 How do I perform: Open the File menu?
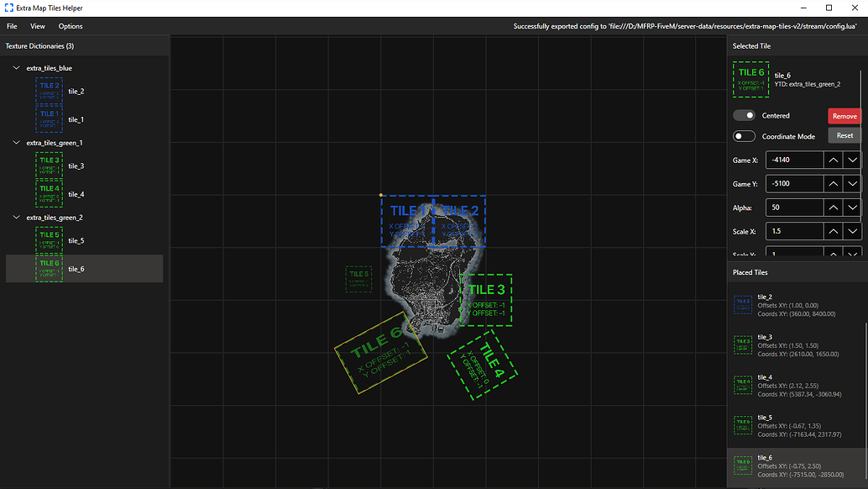pyautogui.click(x=12, y=26)
